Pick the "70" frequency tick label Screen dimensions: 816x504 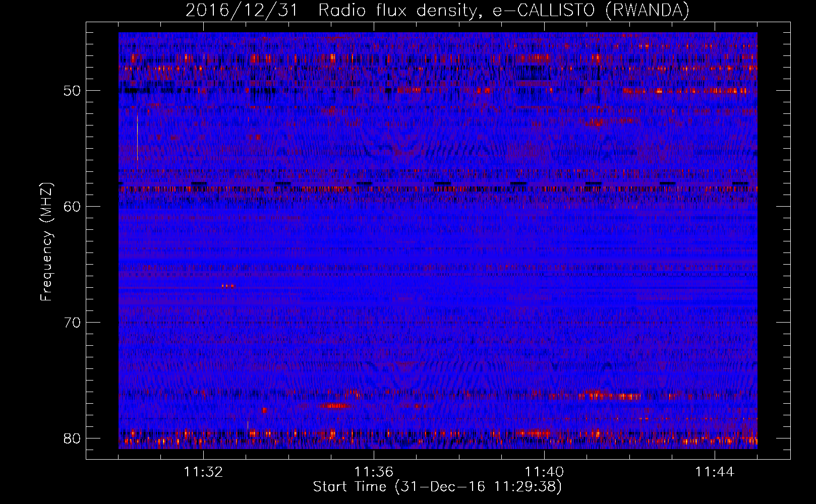tap(72, 323)
